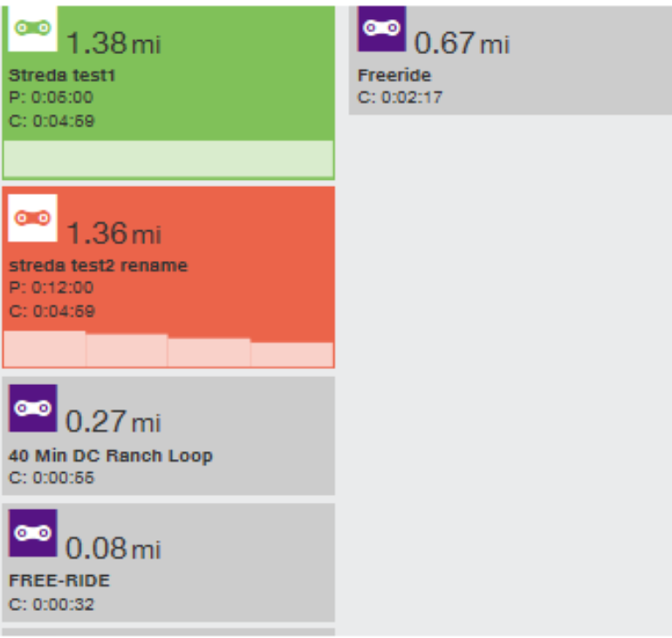The image size is (672, 638).
Task: Open the streda test2 rename workout title
Action: 98,265
